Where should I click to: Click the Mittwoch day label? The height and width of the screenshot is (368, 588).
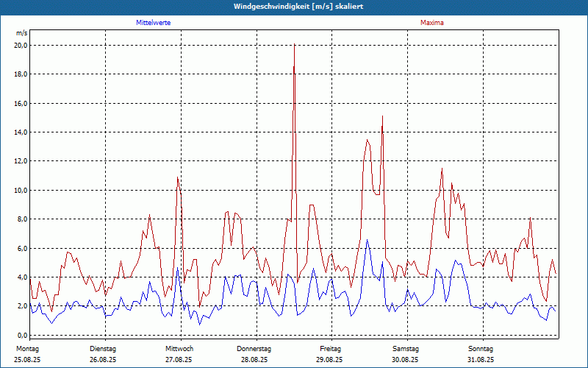tap(179, 348)
